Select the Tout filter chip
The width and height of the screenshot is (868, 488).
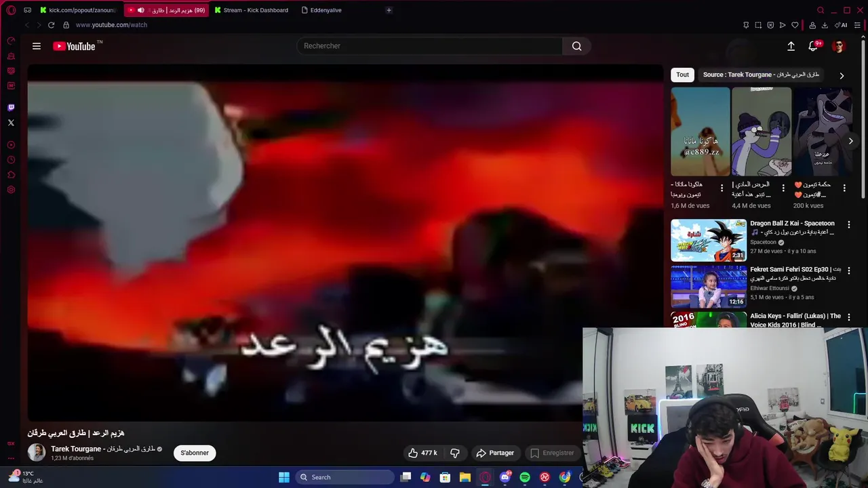pyautogui.click(x=682, y=75)
